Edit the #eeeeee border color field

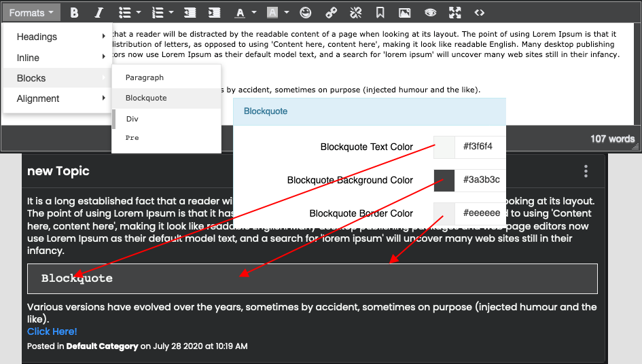click(480, 213)
